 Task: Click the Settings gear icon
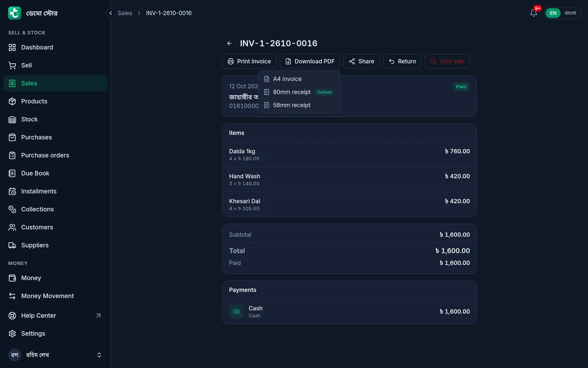pyautogui.click(x=12, y=334)
